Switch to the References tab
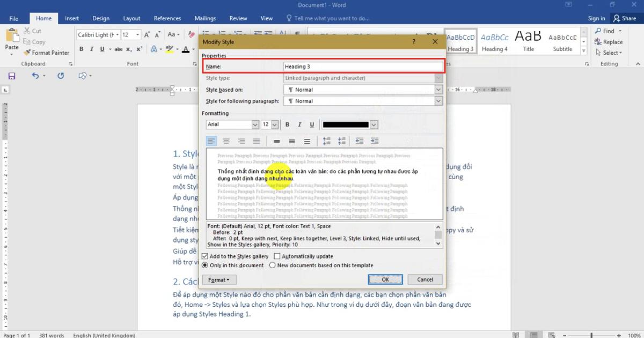The image size is (644, 338). 167,18
